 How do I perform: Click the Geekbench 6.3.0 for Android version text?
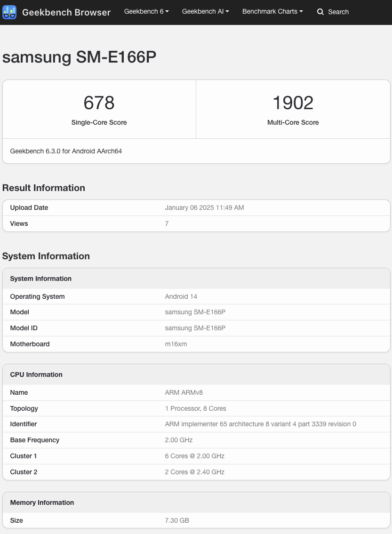(66, 151)
